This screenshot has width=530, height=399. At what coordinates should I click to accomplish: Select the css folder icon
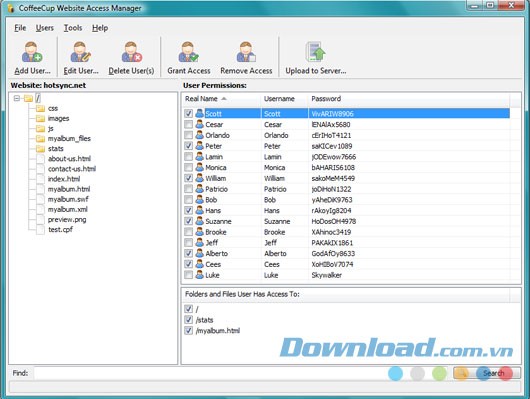tap(41, 109)
